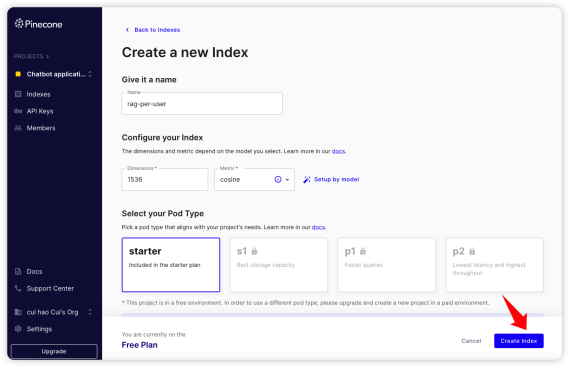Select the locked p2 pod type
Image resolution: width=570 pixels, height=368 pixels.
coord(494,265)
